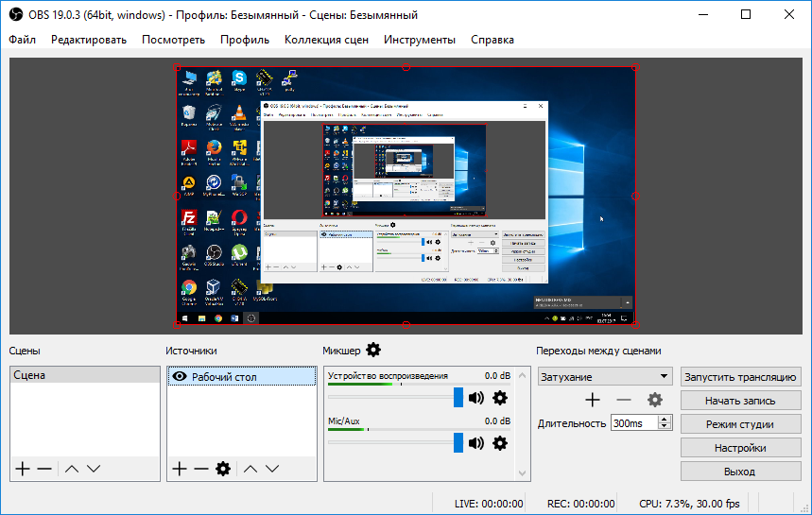Screen dimensions: 812x515
Task: Click the Выход button
Action: point(740,472)
